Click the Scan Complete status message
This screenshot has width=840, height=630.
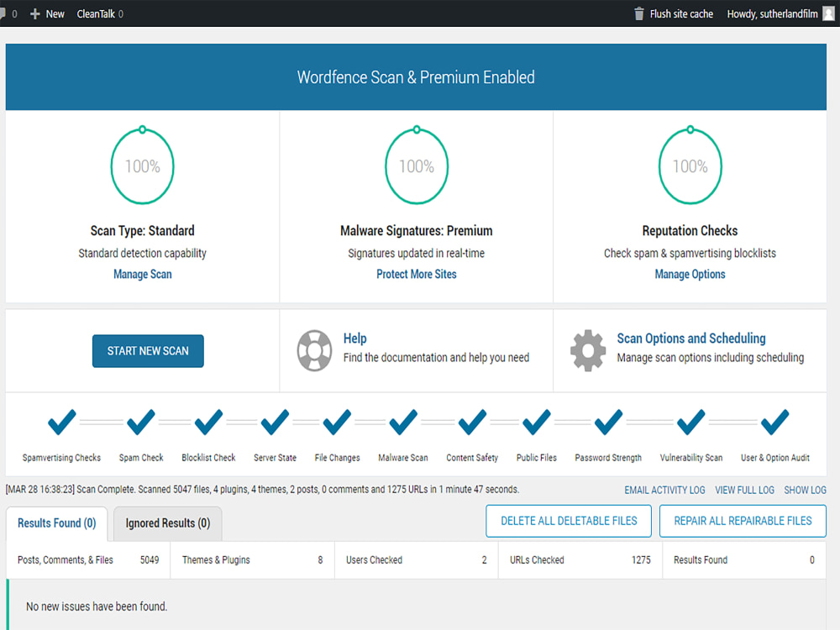click(x=262, y=490)
